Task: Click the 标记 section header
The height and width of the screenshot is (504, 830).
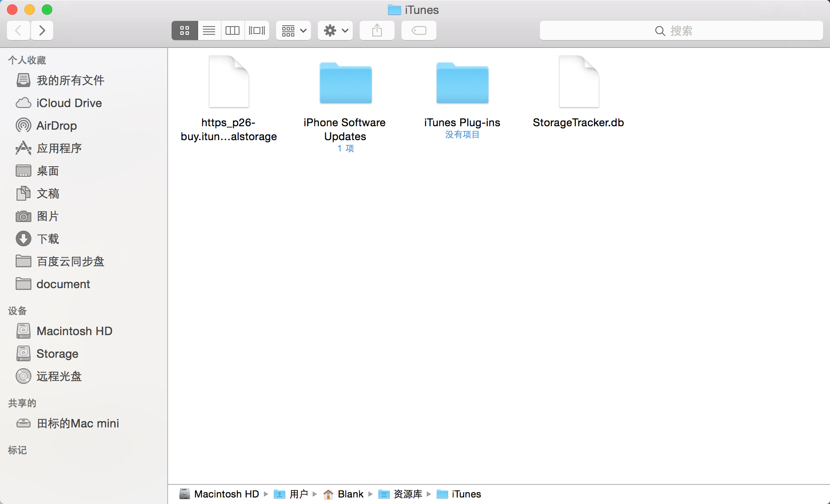Action: [x=17, y=450]
